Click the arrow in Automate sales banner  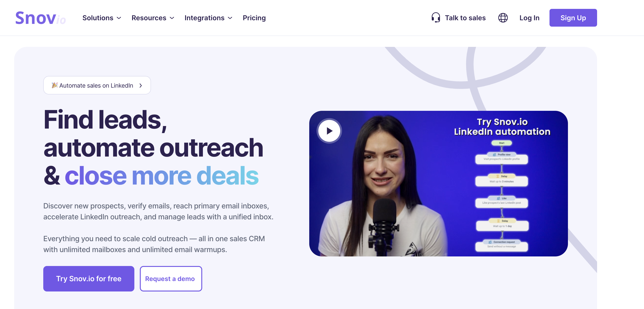(x=141, y=85)
